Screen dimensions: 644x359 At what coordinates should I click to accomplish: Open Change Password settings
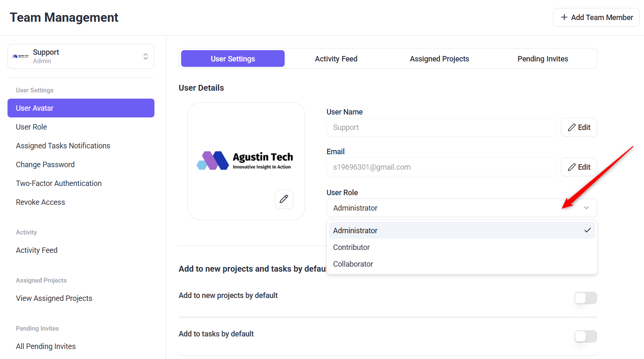[x=45, y=165]
